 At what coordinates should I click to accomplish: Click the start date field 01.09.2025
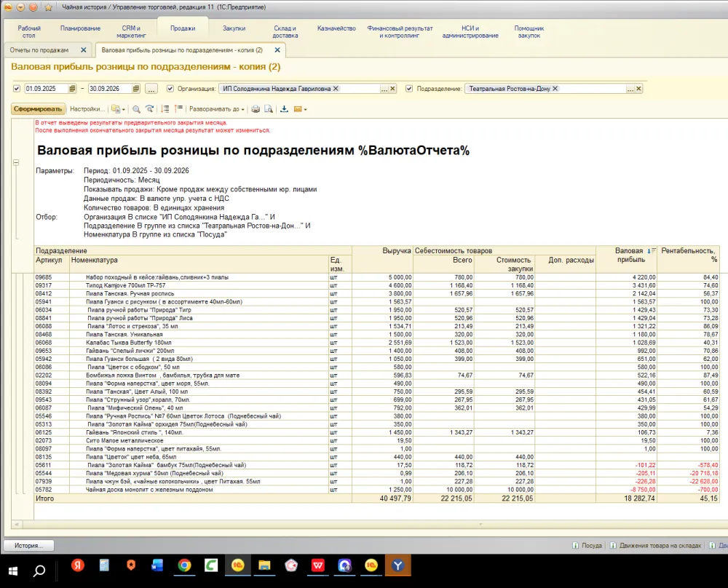pos(47,89)
